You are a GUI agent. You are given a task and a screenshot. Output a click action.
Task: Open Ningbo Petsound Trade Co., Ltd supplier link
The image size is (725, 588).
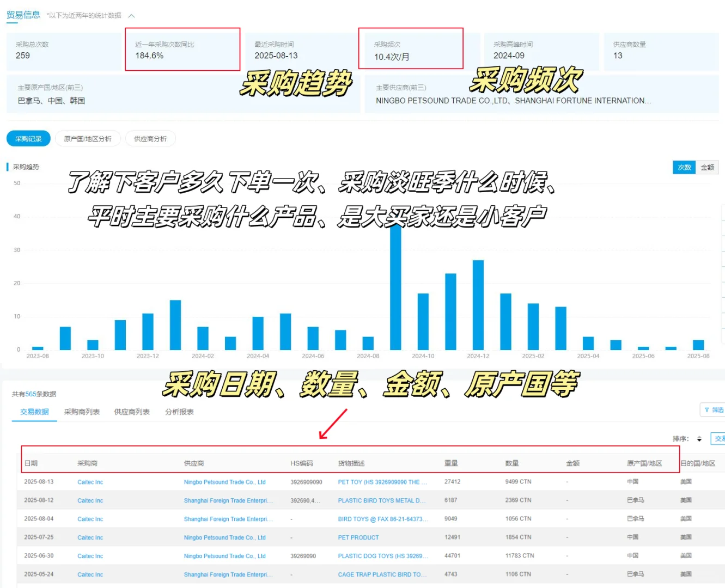[x=224, y=482]
